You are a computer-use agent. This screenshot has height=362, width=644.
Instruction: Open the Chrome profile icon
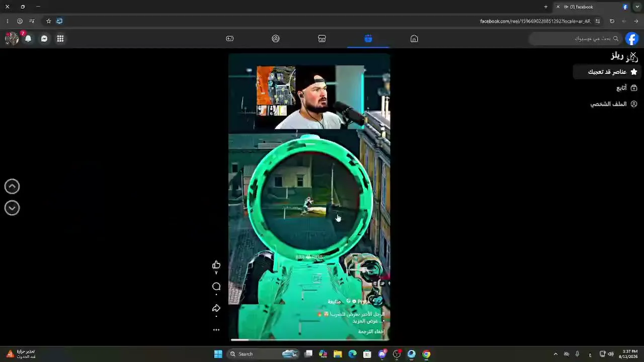point(20,21)
